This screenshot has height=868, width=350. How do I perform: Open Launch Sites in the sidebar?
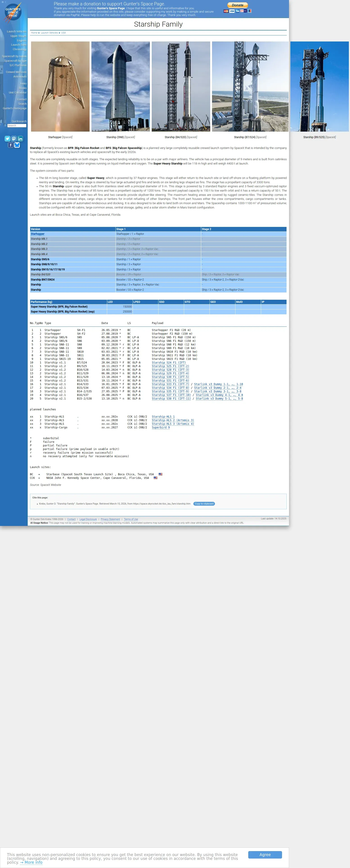tap(19, 45)
